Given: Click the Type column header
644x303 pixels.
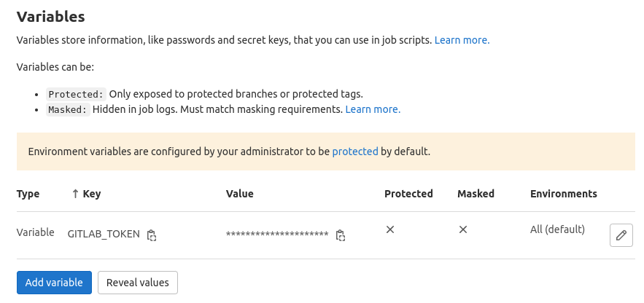Looking at the screenshot, I should pos(28,194).
